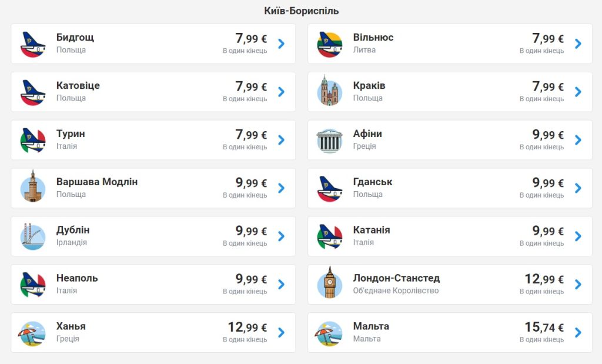Click the Vilnius Lithuanian flag plane icon
Screen dimensions: 602x364
(x=330, y=44)
